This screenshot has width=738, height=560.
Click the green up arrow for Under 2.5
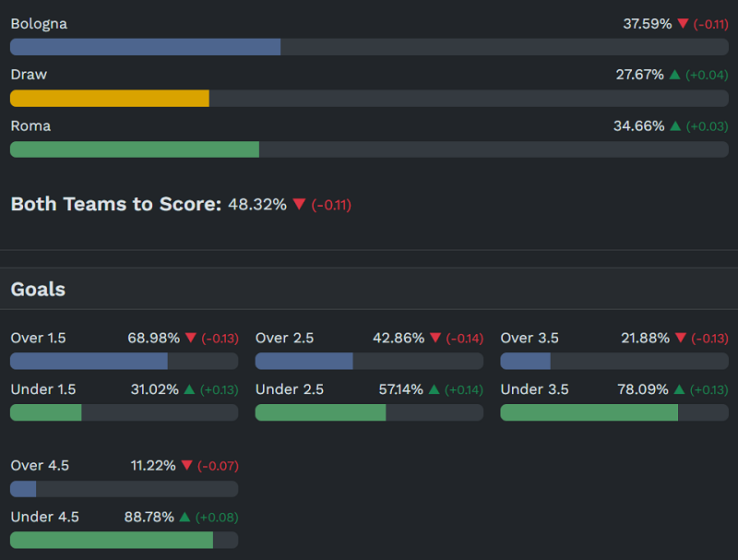(434, 390)
